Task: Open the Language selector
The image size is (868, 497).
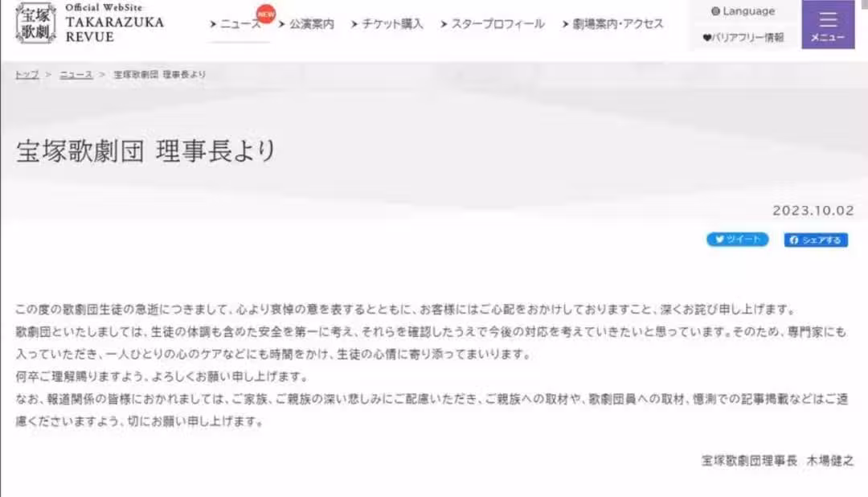Action: [743, 11]
